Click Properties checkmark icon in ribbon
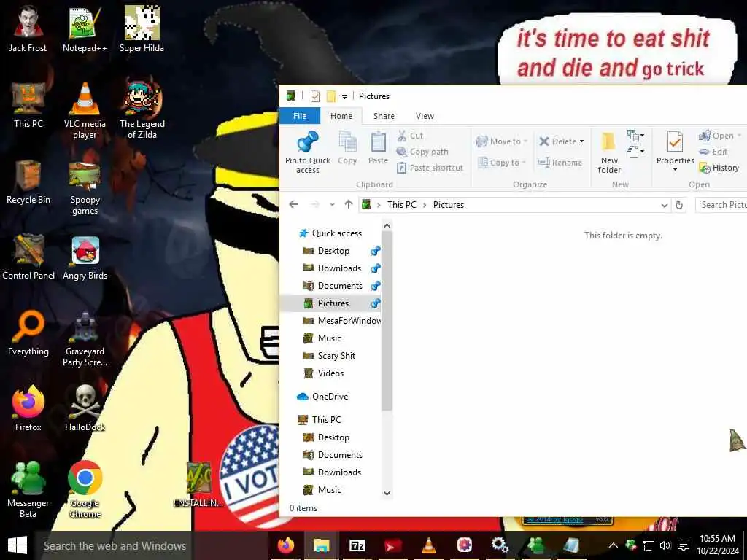The height and width of the screenshot is (560, 747). 675,142
